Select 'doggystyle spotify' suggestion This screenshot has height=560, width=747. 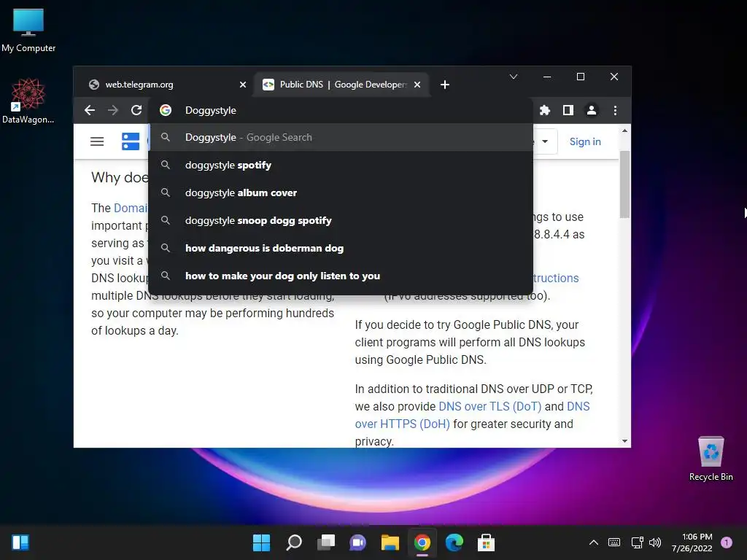[x=341, y=166]
